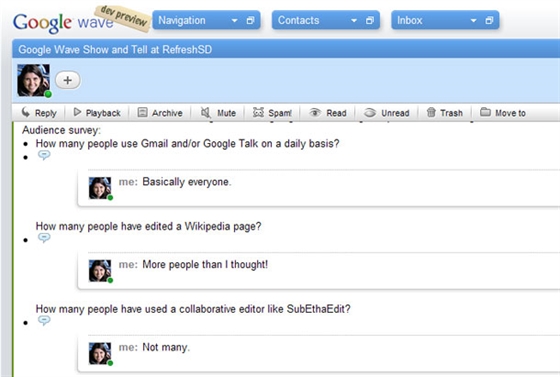
Task: Click participant avatar in wave header
Action: click(34, 80)
